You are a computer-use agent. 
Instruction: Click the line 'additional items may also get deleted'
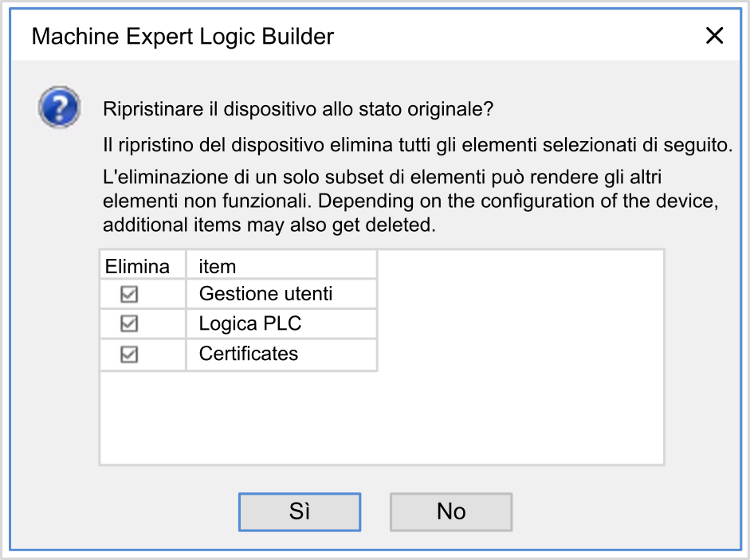270,225
